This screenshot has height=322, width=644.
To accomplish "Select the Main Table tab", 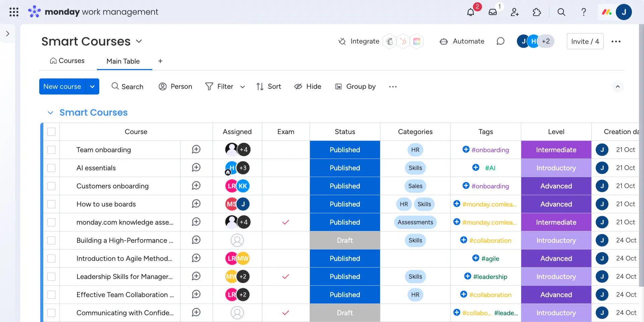I will coord(123,61).
